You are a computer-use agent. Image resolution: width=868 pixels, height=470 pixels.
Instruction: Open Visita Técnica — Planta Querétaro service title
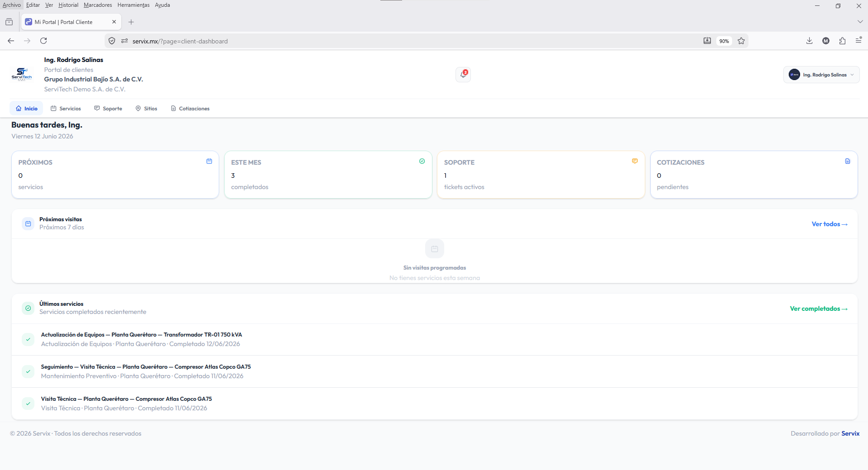126,399
